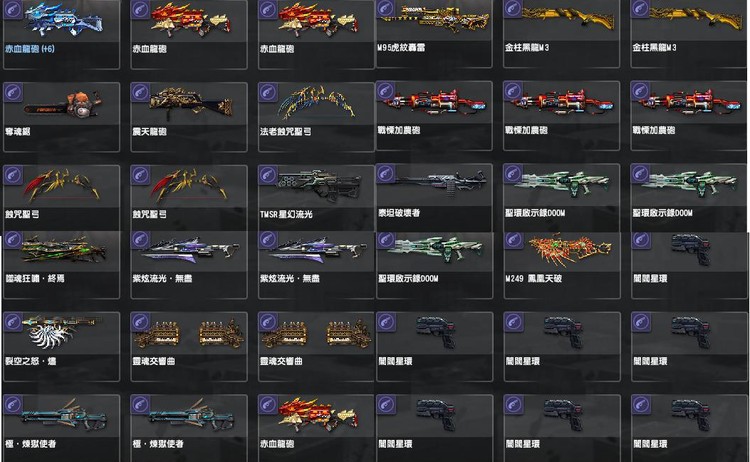Click the purple badge on the 奪魂鋸 chainsaw card
Viewport: 750px width, 462px height.
point(13,92)
